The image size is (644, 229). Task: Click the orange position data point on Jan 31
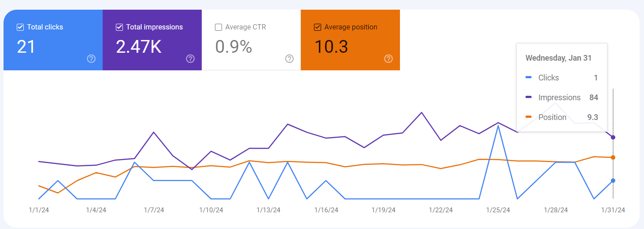pyautogui.click(x=613, y=157)
